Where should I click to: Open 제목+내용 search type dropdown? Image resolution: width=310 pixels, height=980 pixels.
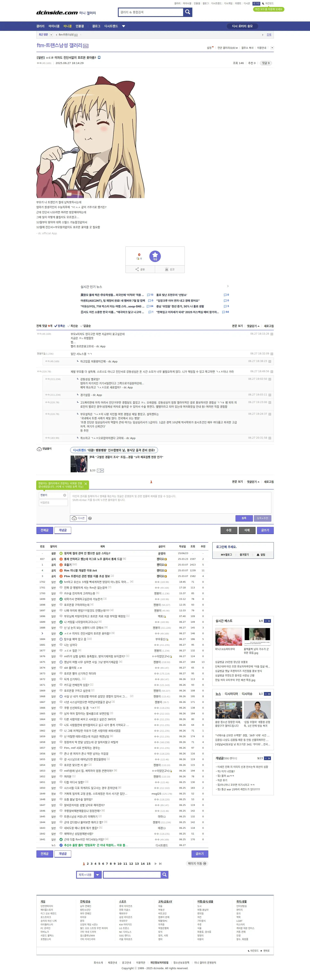[x=98, y=875]
